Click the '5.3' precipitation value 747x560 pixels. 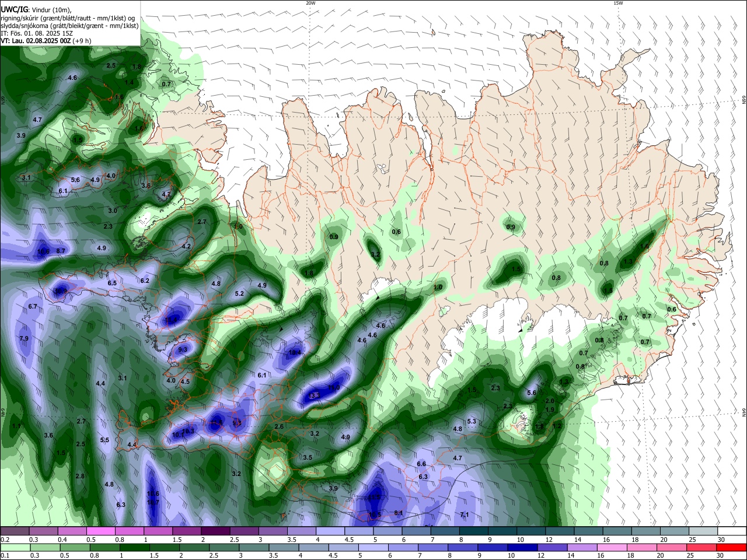coord(472,421)
